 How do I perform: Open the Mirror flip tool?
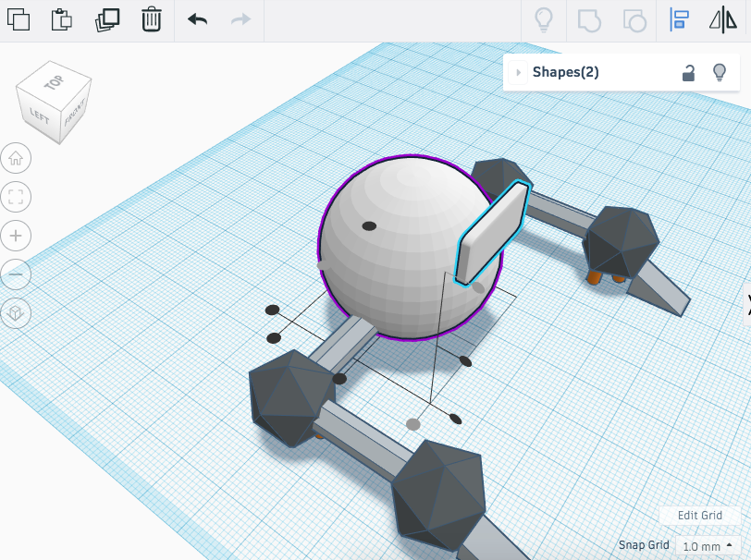(x=723, y=20)
